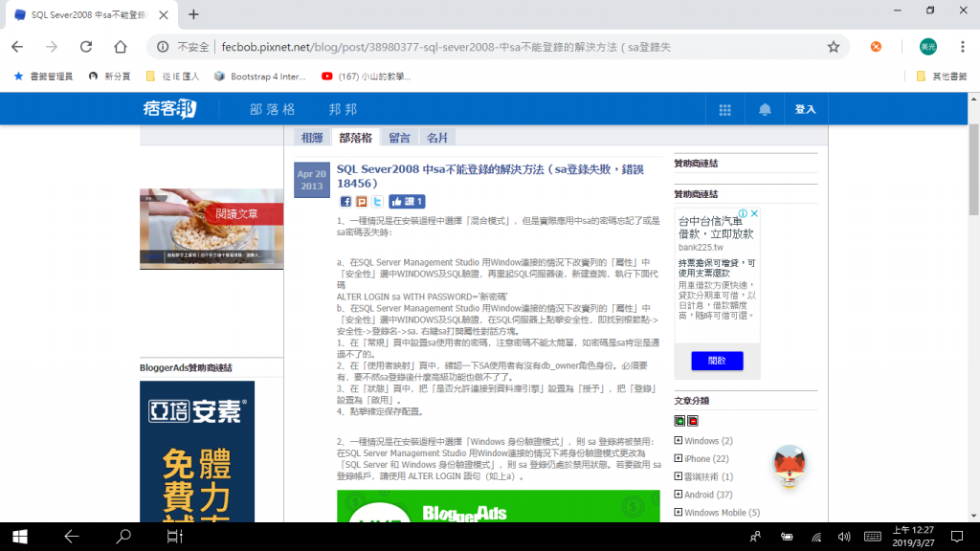Open the Windows Start menu
980x551 pixels.
click(19, 537)
